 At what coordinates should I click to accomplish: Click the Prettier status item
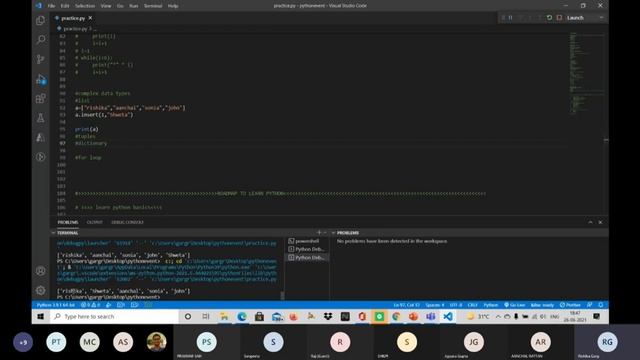[570, 305]
